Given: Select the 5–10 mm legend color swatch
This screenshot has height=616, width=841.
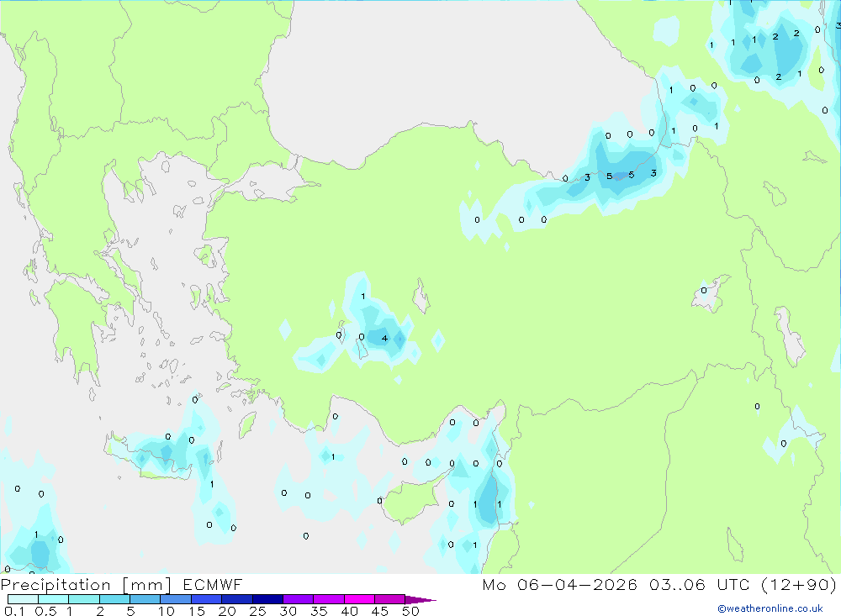Looking at the screenshot, I should click(x=145, y=599).
